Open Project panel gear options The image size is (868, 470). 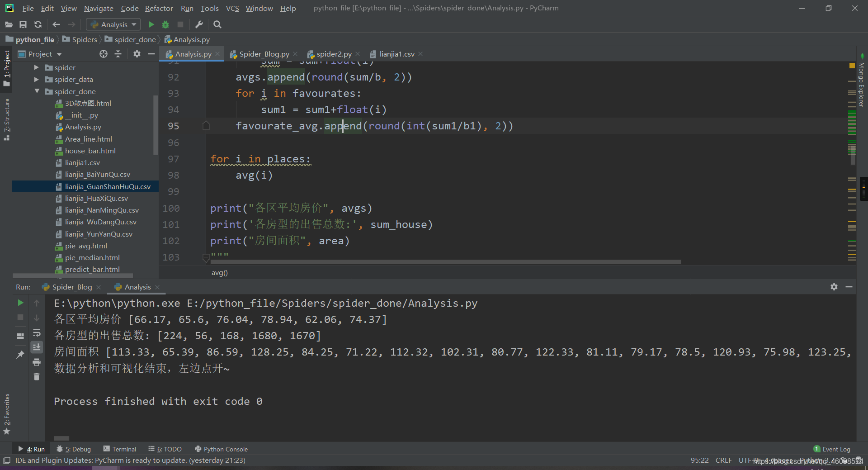coord(137,54)
